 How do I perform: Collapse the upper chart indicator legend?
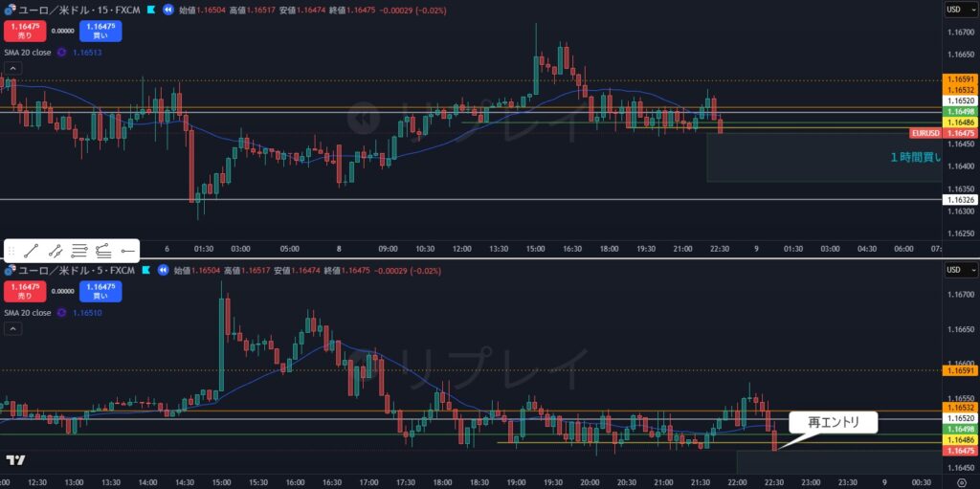pyautogui.click(x=13, y=69)
